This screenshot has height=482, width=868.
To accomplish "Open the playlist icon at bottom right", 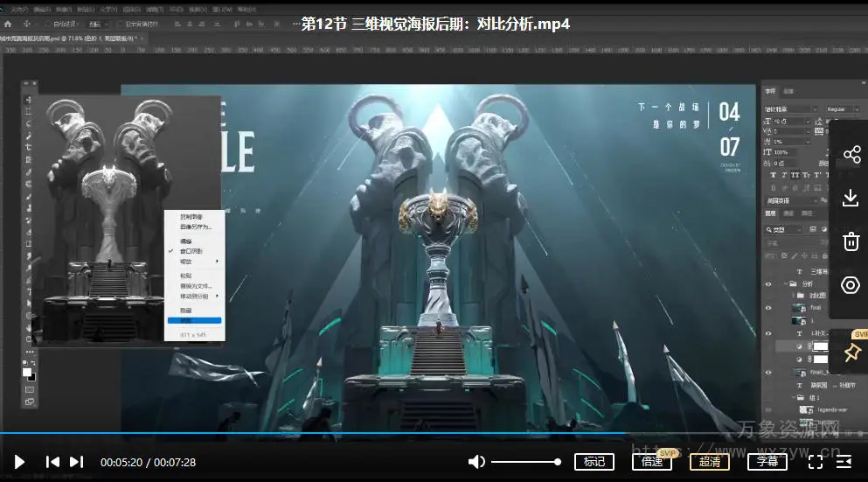I will 844,462.
